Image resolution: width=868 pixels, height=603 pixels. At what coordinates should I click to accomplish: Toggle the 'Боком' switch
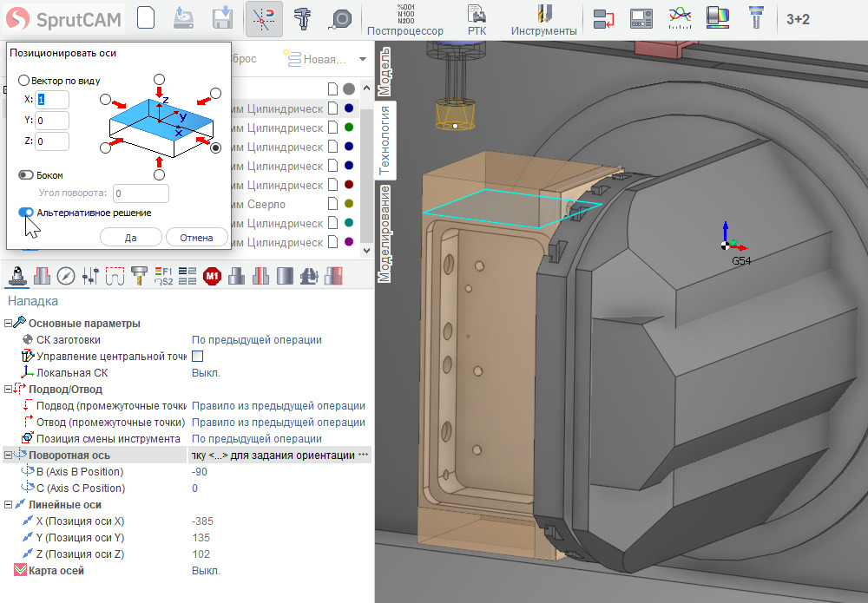tap(25, 174)
